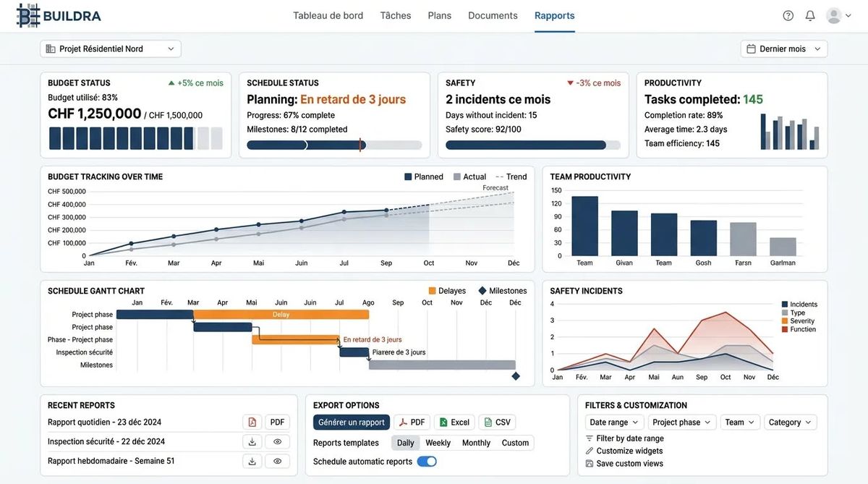Select the Weekly report template

tap(438, 443)
